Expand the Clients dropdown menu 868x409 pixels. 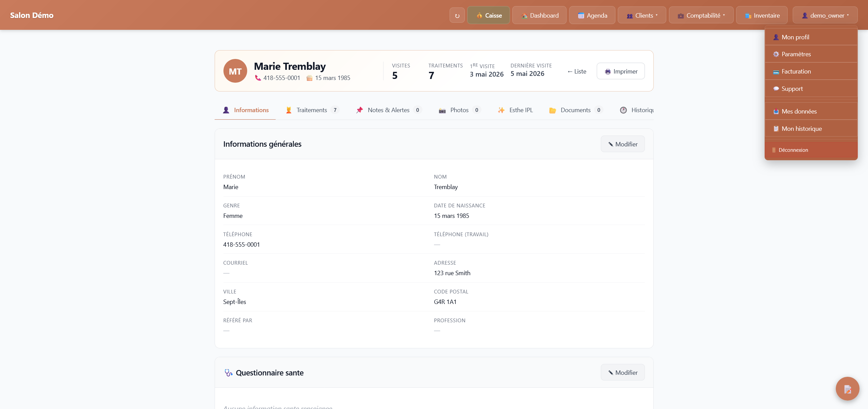pyautogui.click(x=642, y=16)
